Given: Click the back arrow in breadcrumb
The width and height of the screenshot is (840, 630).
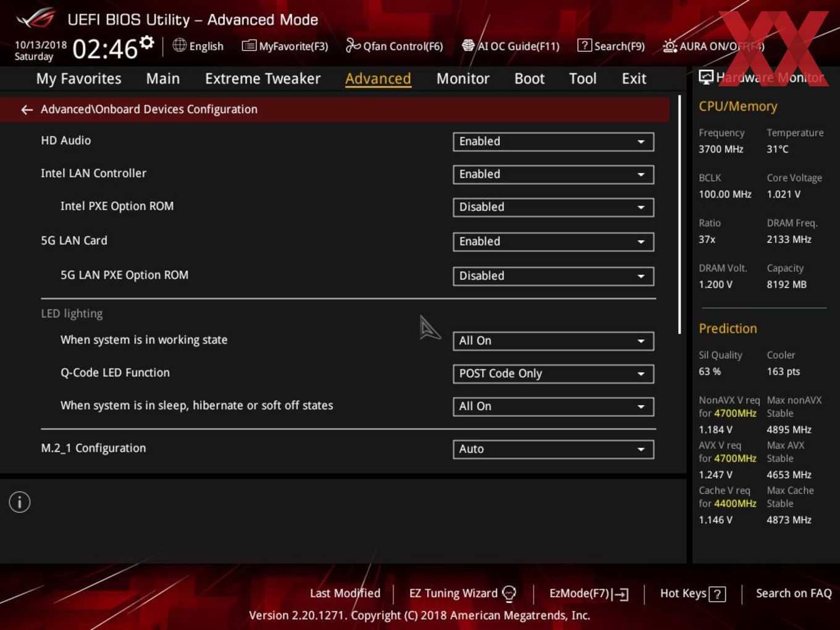Looking at the screenshot, I should [27, 110].
